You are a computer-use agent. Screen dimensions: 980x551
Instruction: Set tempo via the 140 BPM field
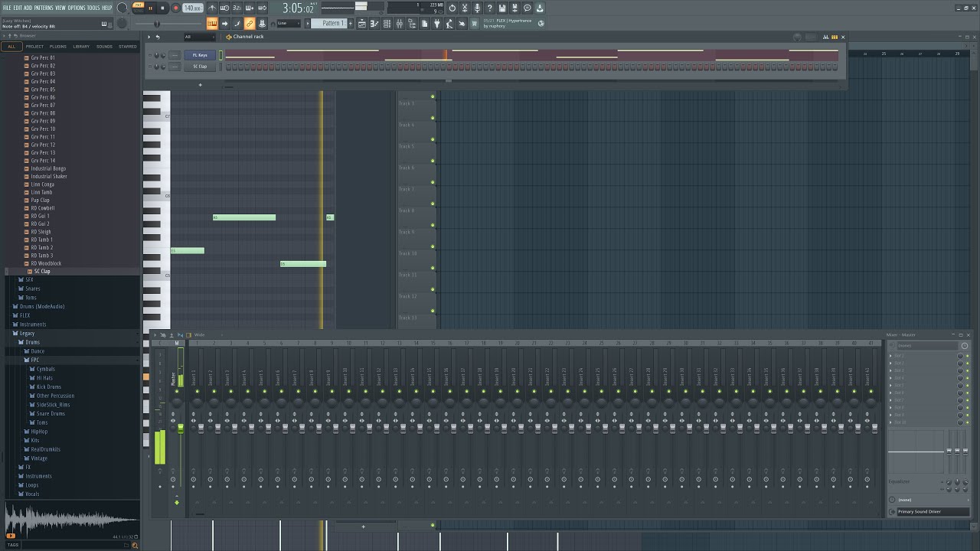click(x=193, y=8)
